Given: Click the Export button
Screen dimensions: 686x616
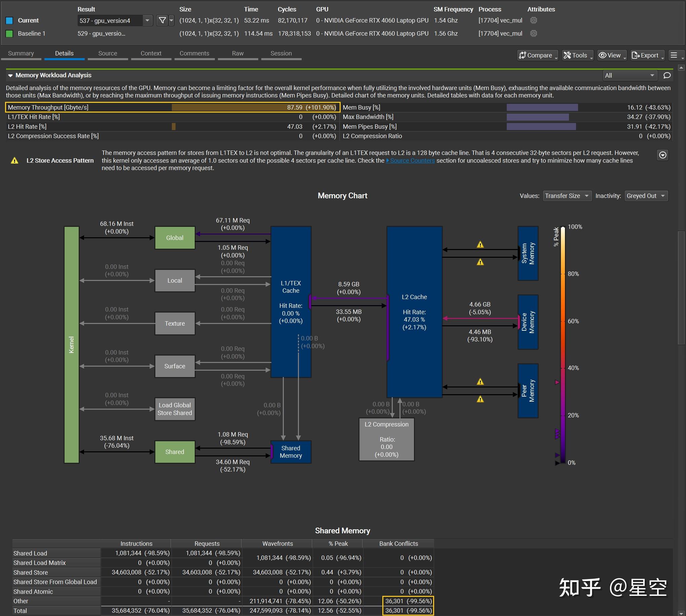Looking at the screenshot, I should point(647,55).
